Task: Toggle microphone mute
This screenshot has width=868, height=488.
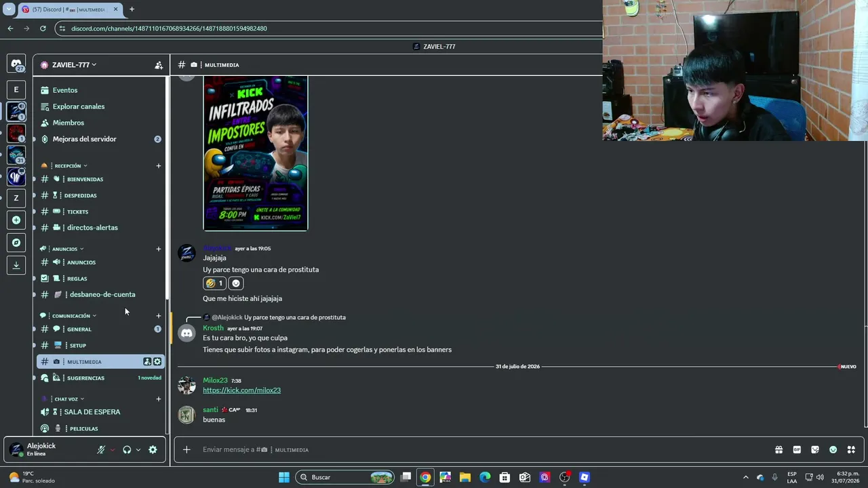Action: point(101,449)
